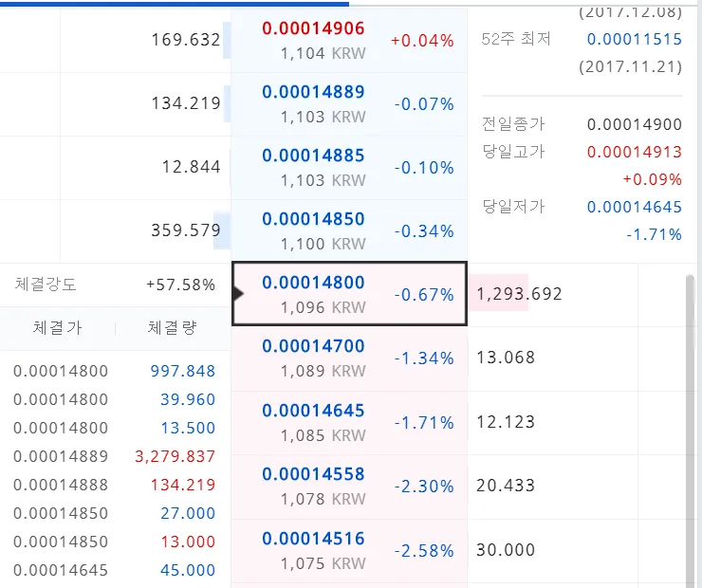Click the pink 1,293.692 bid volume bar
Screen dimensions: 702x588
[x=499, y=294]
